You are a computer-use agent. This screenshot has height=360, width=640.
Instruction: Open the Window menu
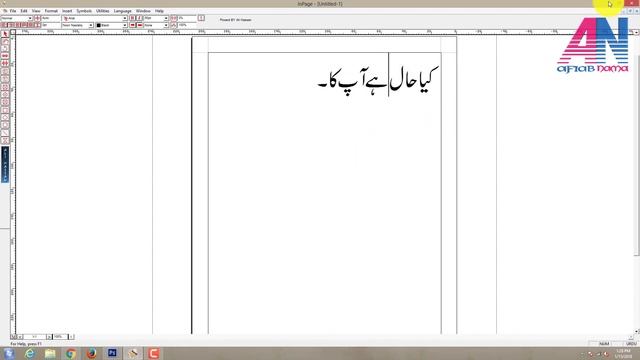point(143,11)
